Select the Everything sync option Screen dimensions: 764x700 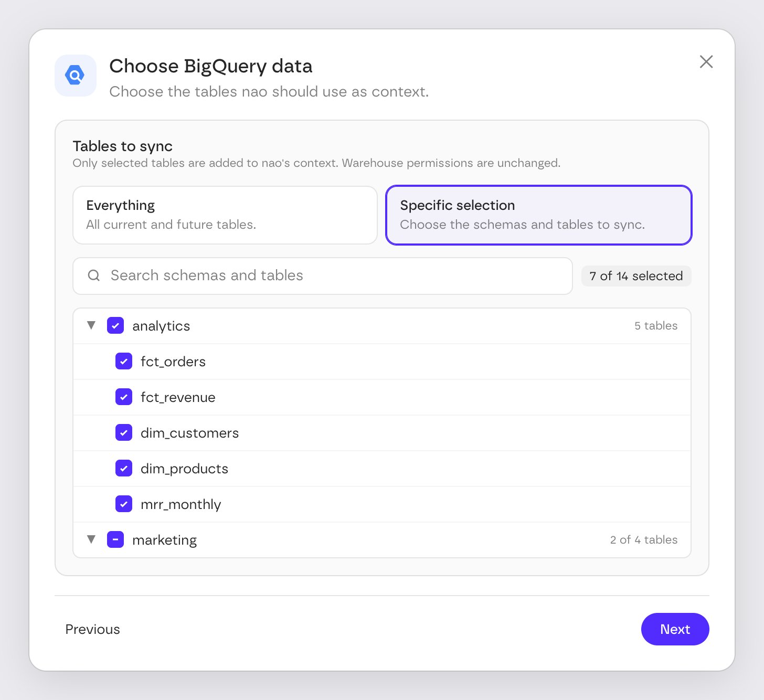[x=225, y=215]
